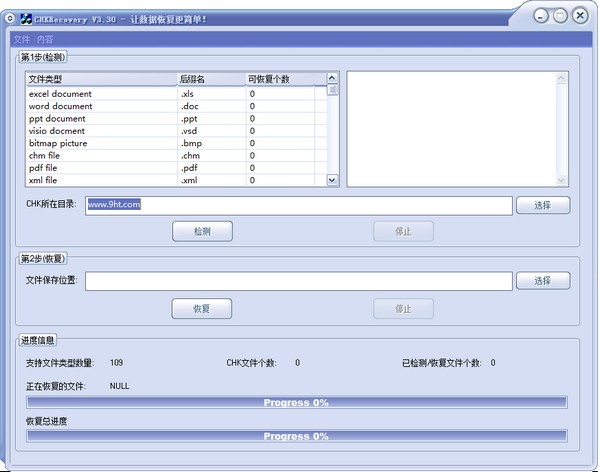Click the 检测 button

point(202,232)
